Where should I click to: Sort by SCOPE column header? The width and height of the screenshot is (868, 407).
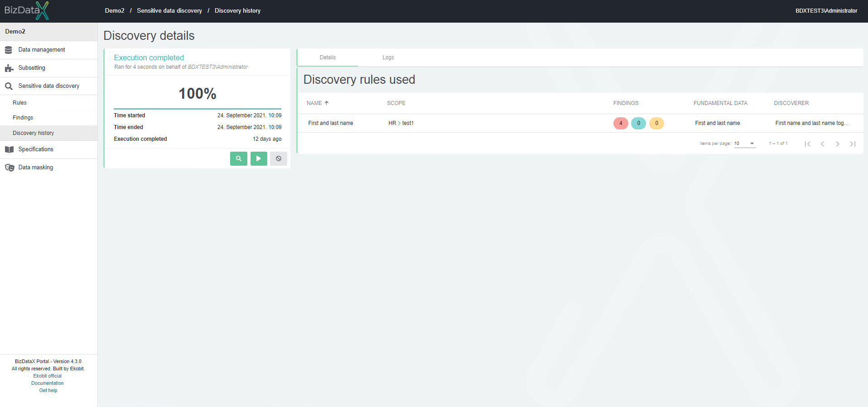point(396,103)
